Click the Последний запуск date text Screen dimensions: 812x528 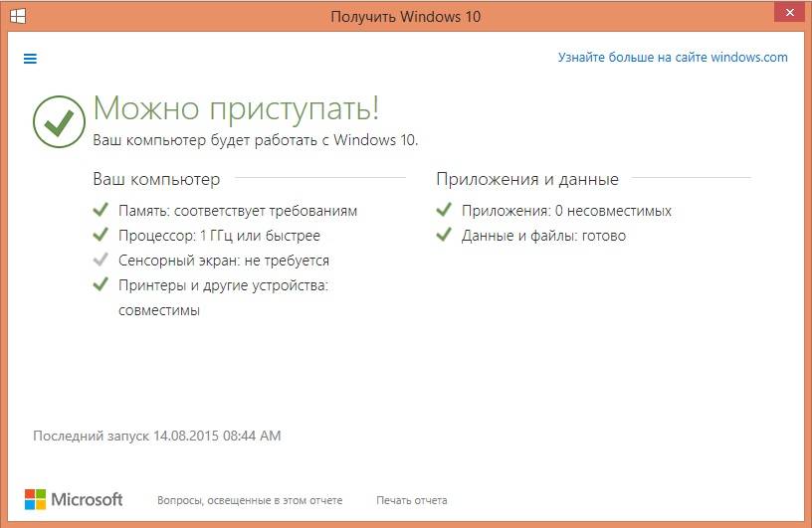coord(157,436)
